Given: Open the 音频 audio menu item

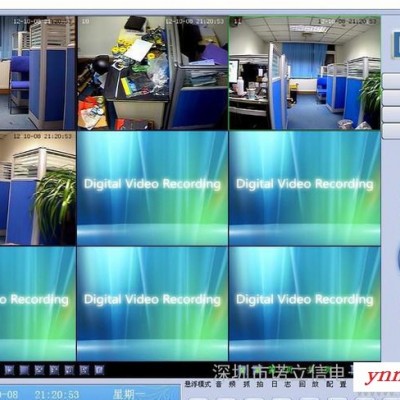Looking at the screenshot, I should [x=225, y=384].
